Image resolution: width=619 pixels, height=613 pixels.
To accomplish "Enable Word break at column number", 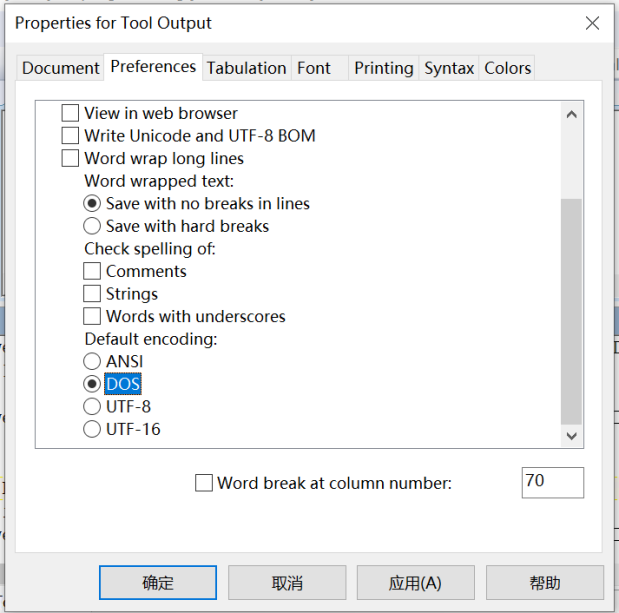I will click(x=204, y=483).
